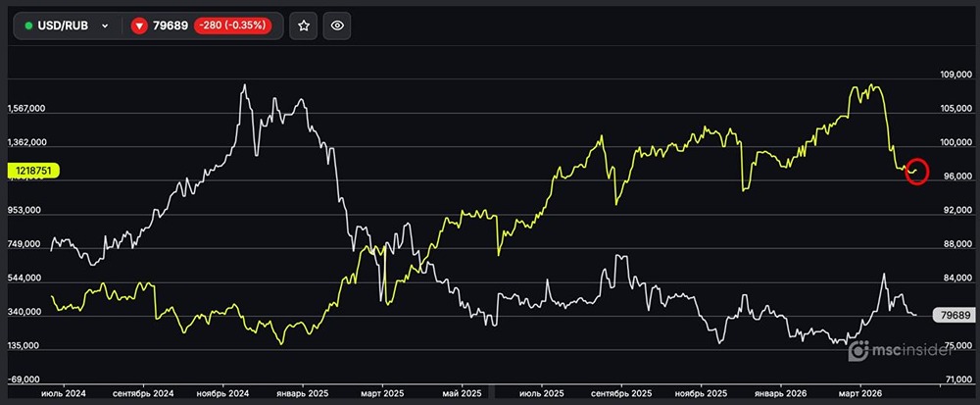Click the green status dot by USD/RUB
This screenshot has width=980, height=405.
tap(29, 25)
